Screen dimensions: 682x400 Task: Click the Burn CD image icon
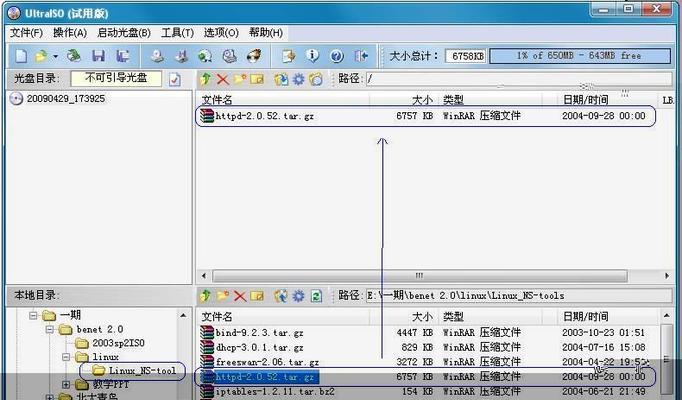coord(254,56)
